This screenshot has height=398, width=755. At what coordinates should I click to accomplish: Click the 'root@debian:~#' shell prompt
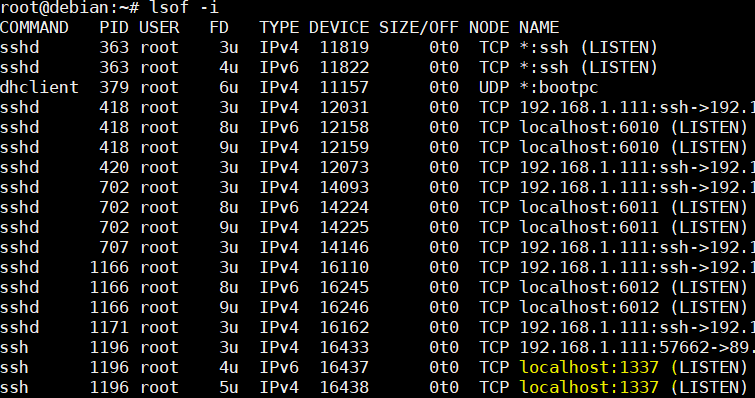click(69, 7)
